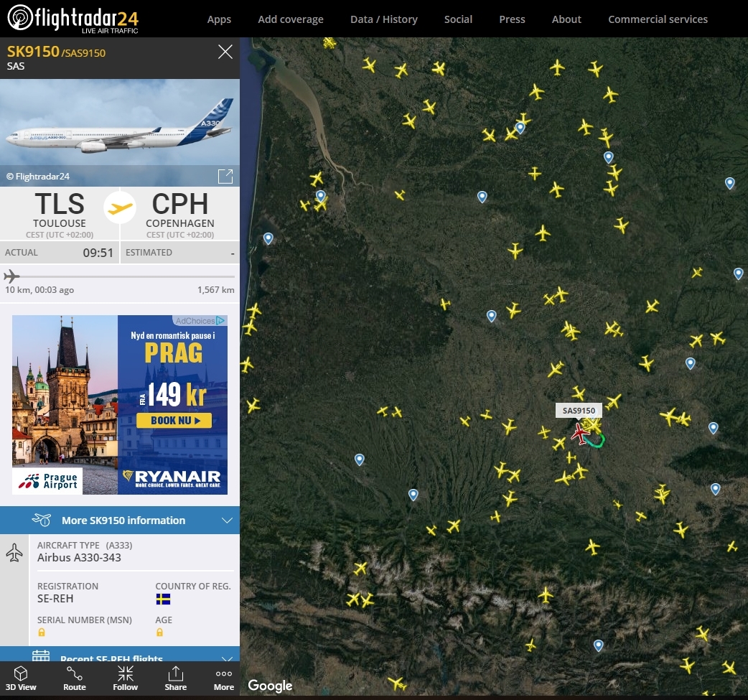This screenshot has height=700, width=748.
Task: Show the flight Route icon
Action: (x=75, y=673)
